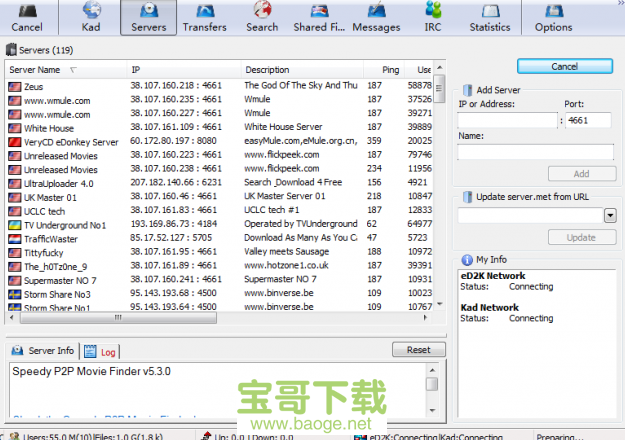
Task: Click the IP or Address input field
Action: 507,120
